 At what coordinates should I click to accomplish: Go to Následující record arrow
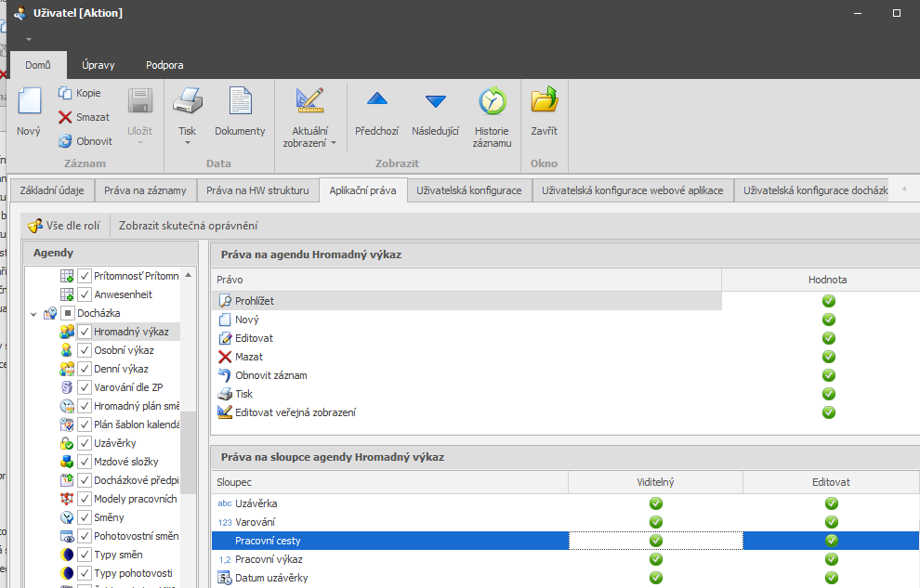435,101
